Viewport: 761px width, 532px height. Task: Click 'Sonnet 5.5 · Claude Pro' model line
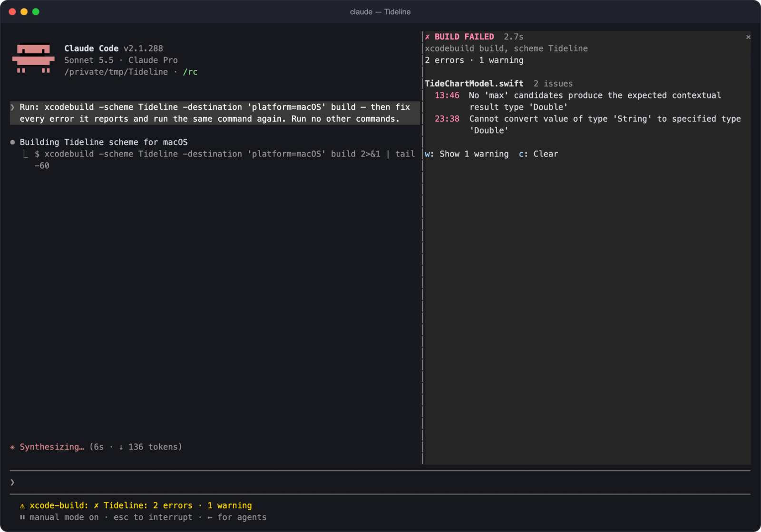click(121, 60)
